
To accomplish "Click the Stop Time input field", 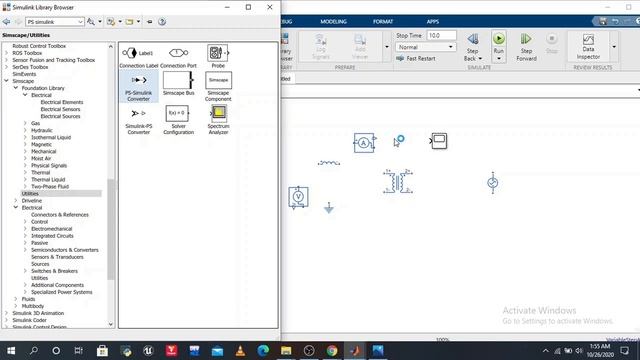I will [441, 36].
